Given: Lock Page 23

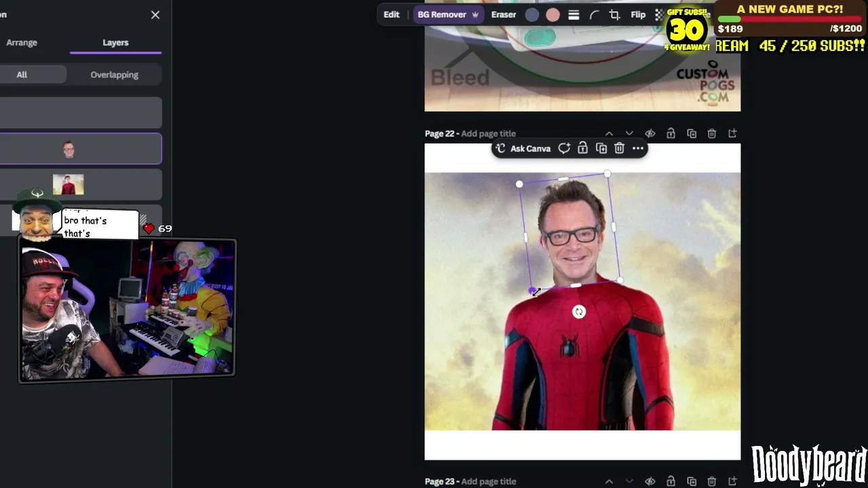Looking at the screenshot, I should (671, 481).
